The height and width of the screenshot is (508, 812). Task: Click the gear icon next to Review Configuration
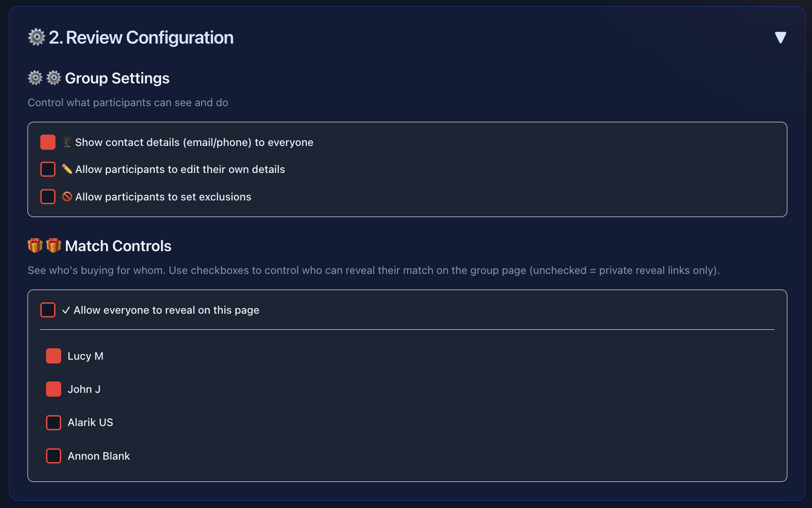[36, 36]
